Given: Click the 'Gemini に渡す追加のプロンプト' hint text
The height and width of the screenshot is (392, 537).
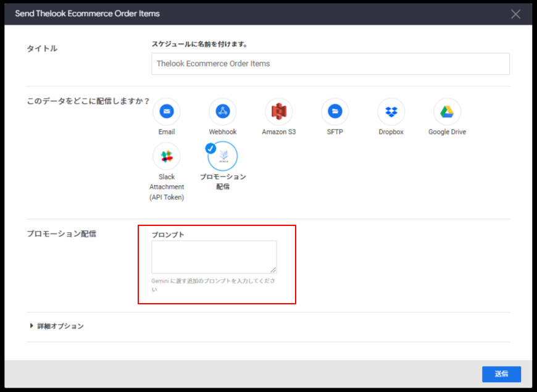Looking at the screenshot, I should (213, 285).
